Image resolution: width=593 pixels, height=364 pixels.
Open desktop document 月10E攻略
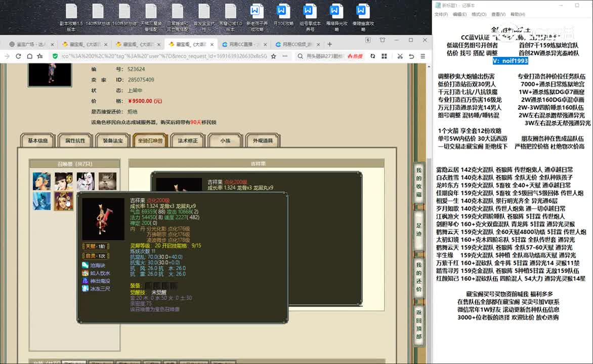click(284, 15)
